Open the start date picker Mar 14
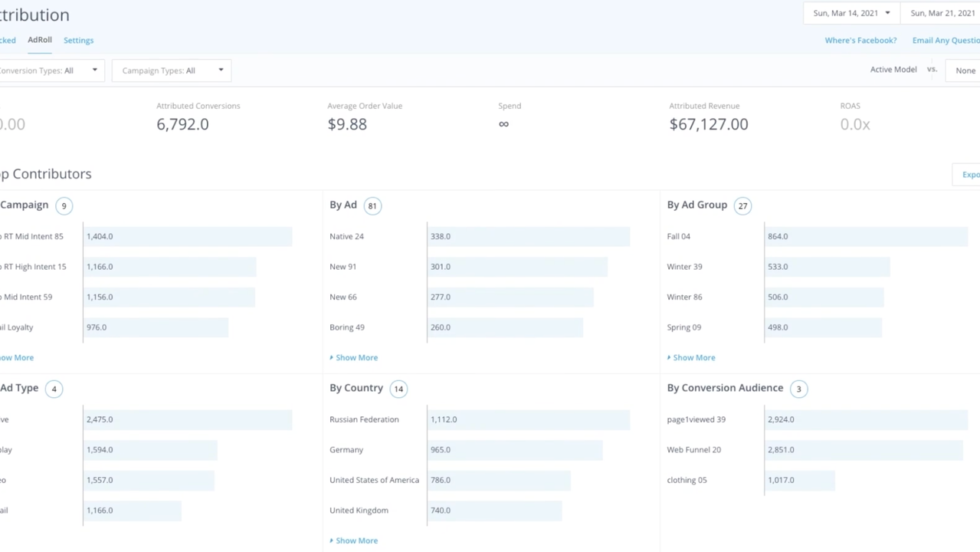This screenshot has height=552, width=980. point(851,13)
